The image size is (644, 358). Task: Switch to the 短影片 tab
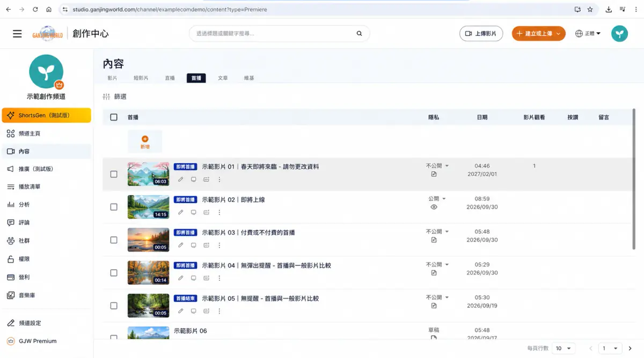[x=141, y=78]
